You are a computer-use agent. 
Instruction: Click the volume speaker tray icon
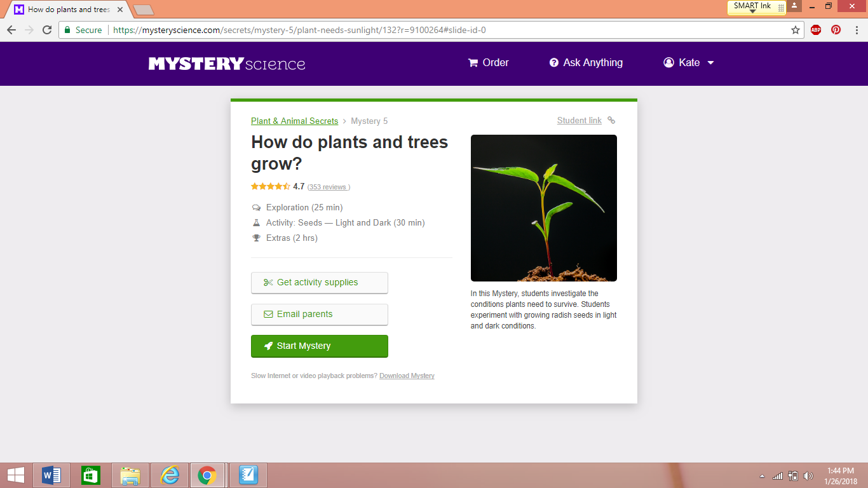[x=808, y=476]
